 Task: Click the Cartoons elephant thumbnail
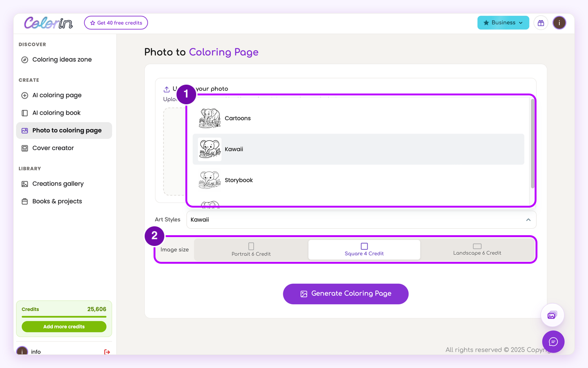(209, 118)
